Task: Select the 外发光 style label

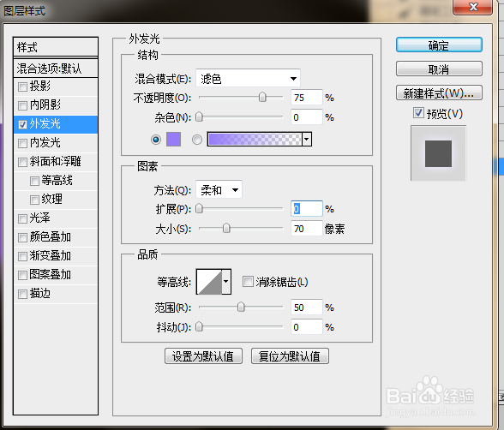Action: pos(45,124)
